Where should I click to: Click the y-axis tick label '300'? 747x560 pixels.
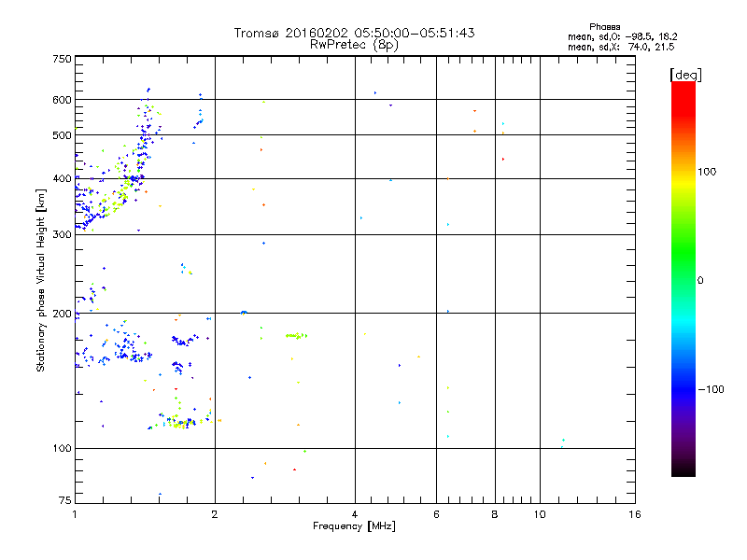point(62,235)
